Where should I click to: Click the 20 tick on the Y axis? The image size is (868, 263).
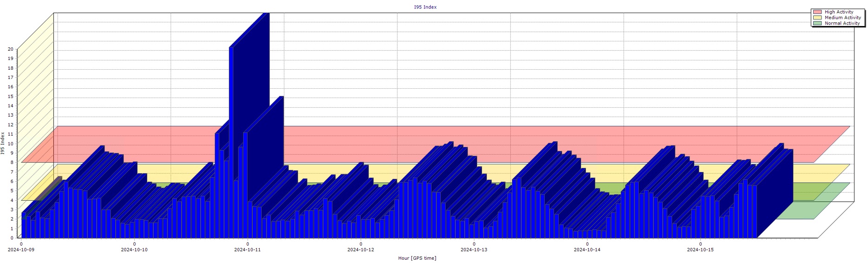click(x=11, y=49)
